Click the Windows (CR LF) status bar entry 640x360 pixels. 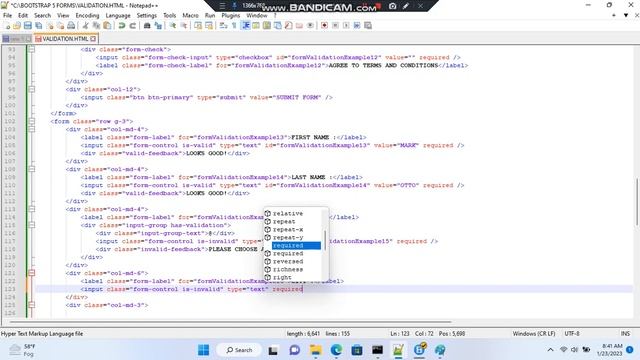534,333
